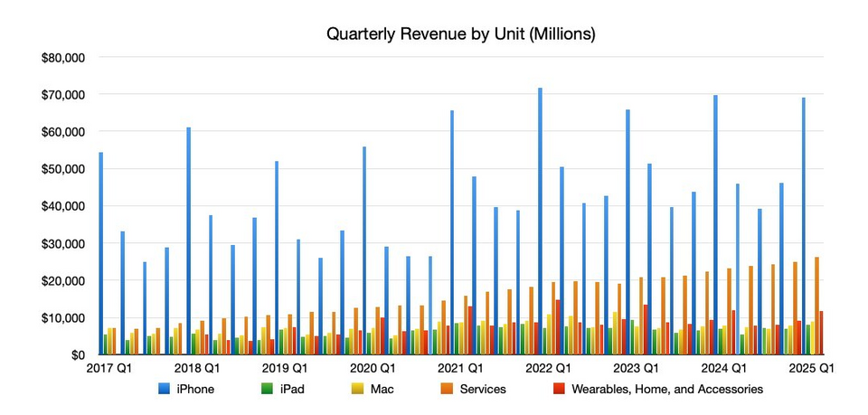Click the '$30,000' y-axis label
The width and height of the screenshot is (868, 415).
62,243
